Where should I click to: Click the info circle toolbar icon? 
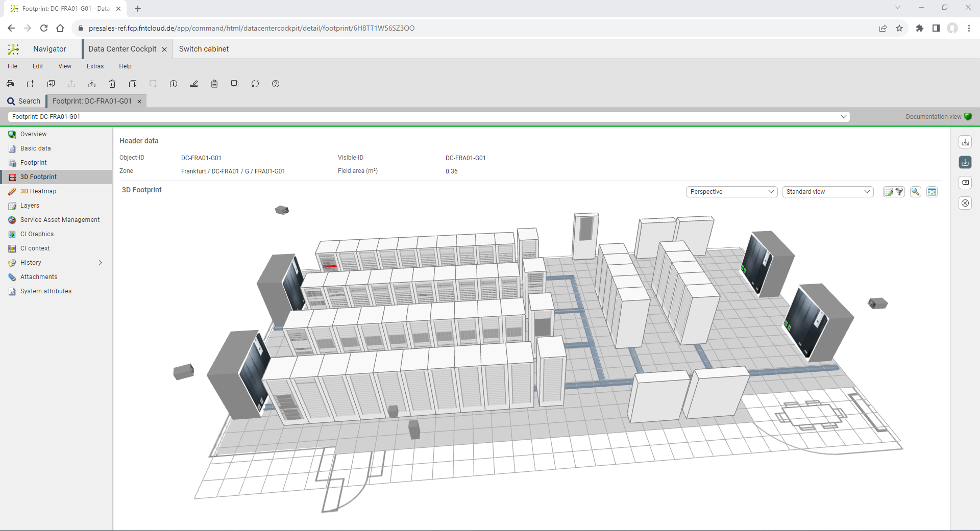[174, 84]
